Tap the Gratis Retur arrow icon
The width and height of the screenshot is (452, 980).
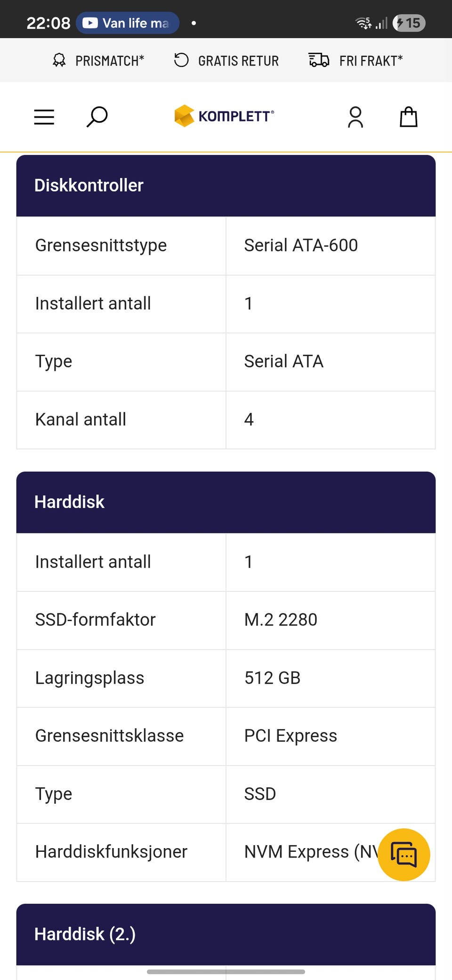click(181, 60)
